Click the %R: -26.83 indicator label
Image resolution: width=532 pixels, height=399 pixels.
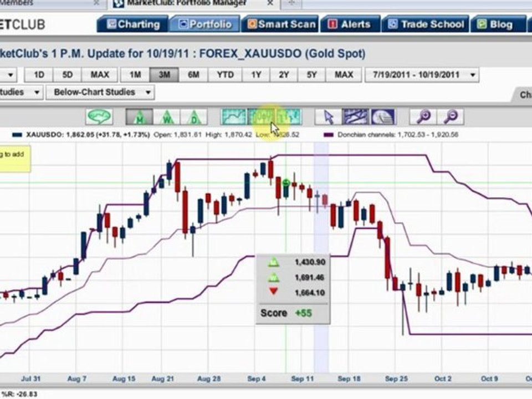pos(19,394)
